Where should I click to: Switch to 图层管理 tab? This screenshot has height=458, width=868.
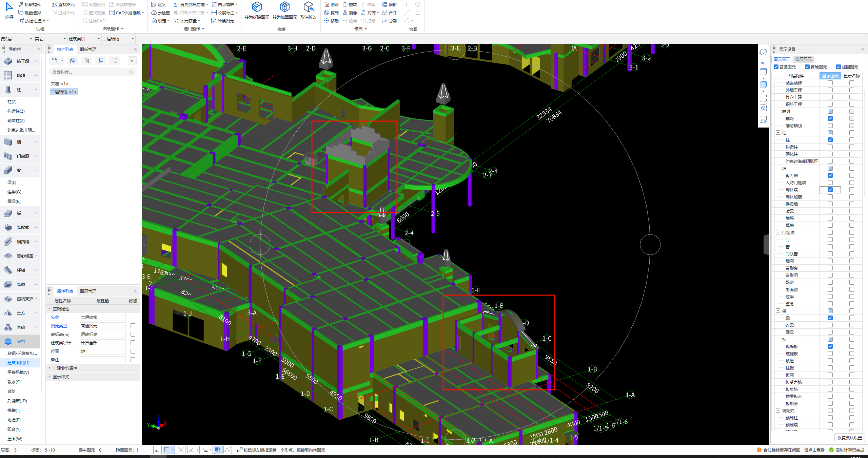tap(88, 291)
